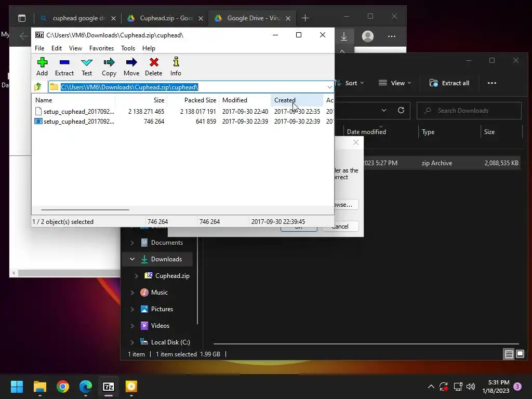Open the View dropdown in File Explorer
The image size is (532, 399).
[x=395, y=83]
